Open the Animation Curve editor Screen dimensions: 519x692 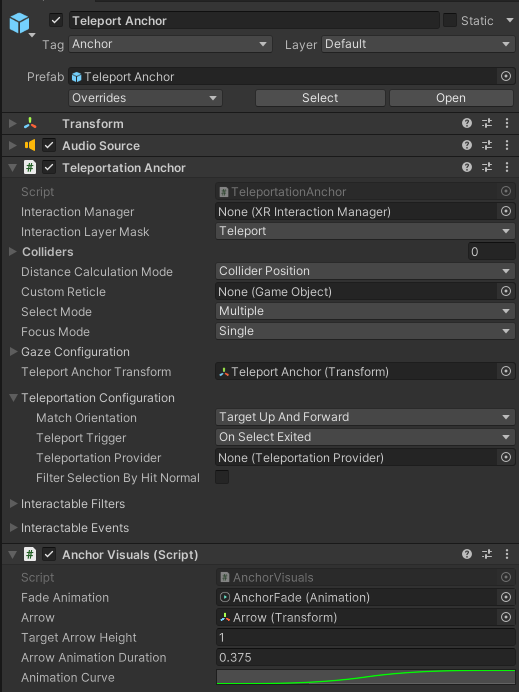point(365,677)
